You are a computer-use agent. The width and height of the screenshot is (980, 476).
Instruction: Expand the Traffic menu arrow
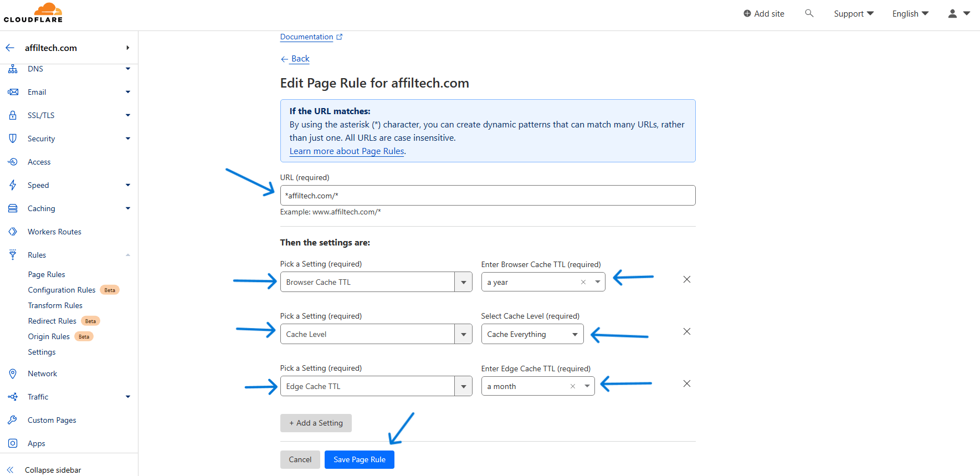click(x=128, y=397)
